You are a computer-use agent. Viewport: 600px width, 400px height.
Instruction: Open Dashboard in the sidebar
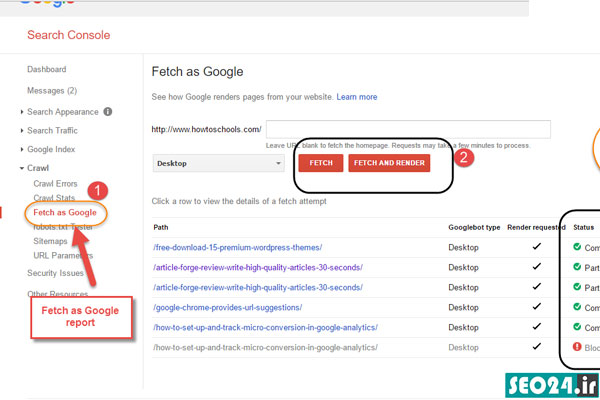tap(47, 69)
